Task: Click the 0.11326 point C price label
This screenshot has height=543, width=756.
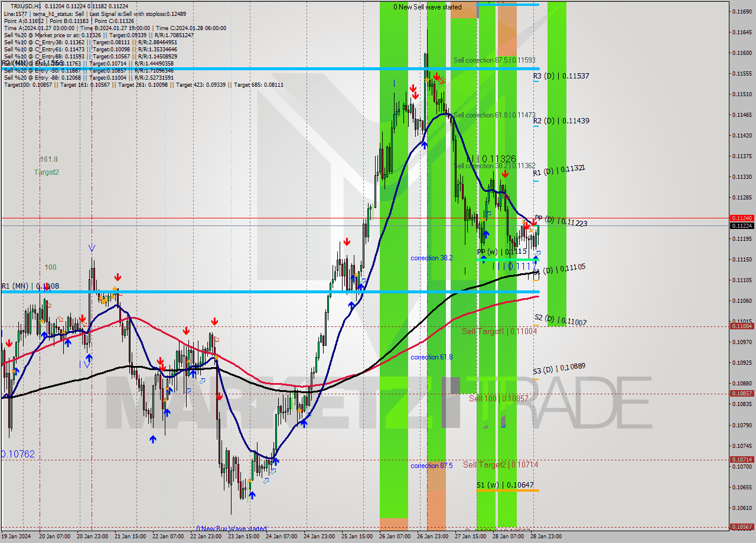Action: pyautogui.click(x=499, y=159)
